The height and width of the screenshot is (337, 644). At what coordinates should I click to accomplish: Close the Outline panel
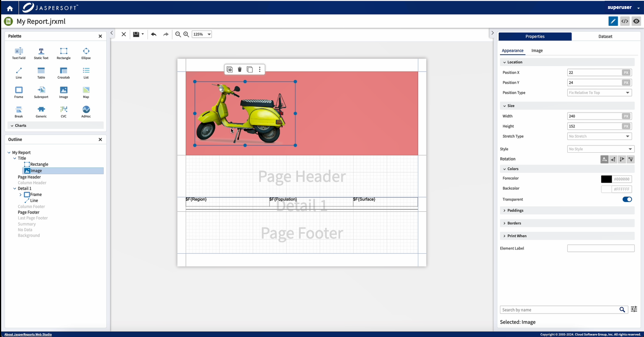pos(100,140)
